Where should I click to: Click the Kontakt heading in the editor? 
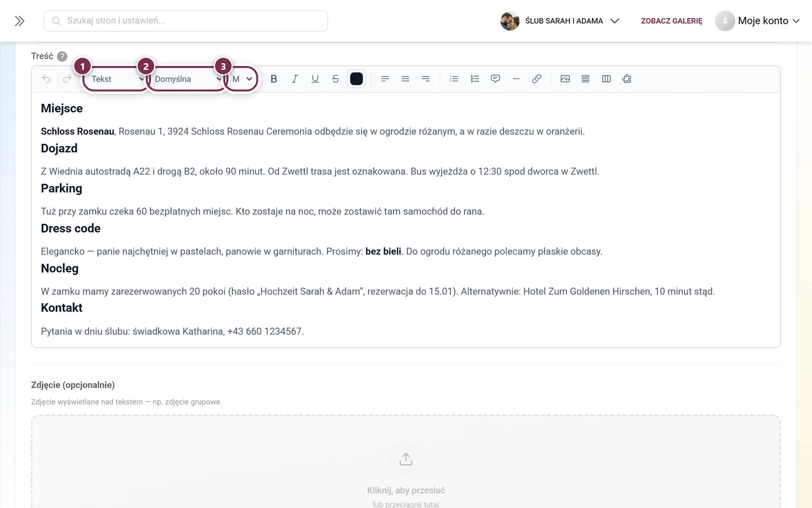pyautogui.click(x=61, y=308)
